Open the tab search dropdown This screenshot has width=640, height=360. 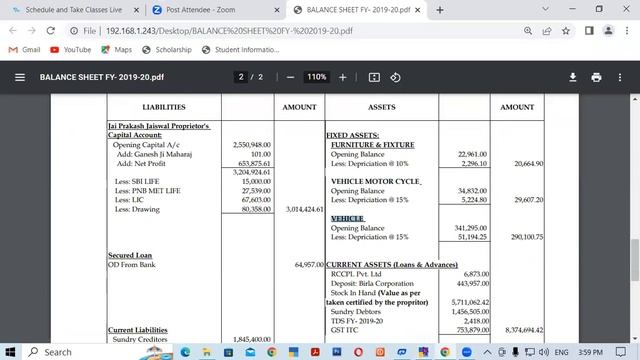tap(545, 9)
